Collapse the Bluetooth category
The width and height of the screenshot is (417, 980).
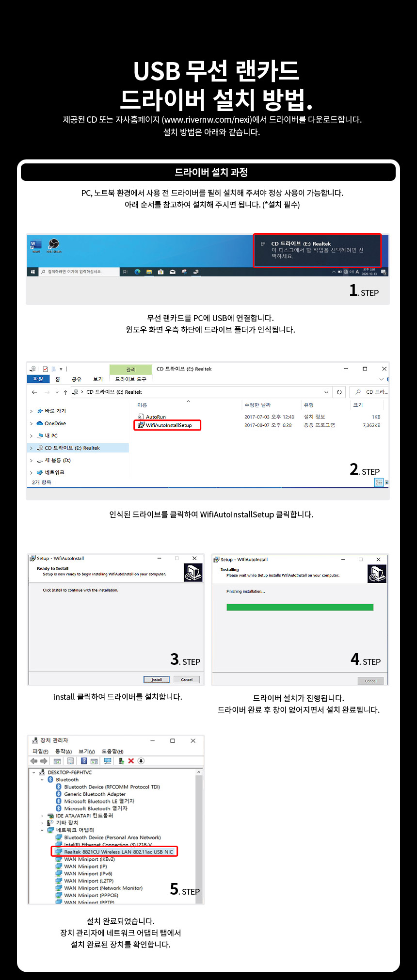42,780
